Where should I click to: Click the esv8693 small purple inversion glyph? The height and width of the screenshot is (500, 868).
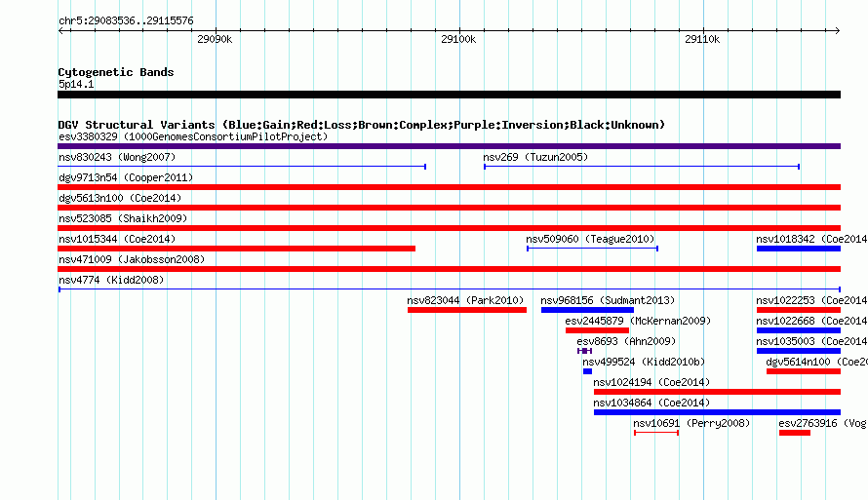584,351
